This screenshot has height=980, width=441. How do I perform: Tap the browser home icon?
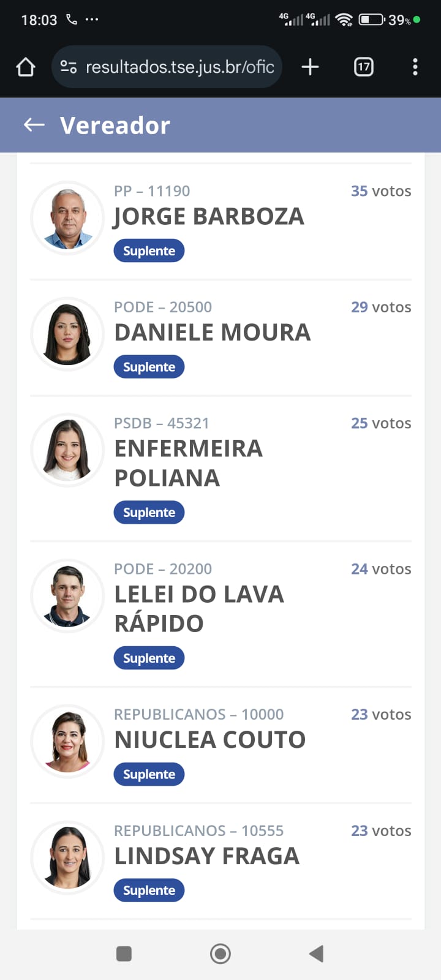(x=26, y=67)
